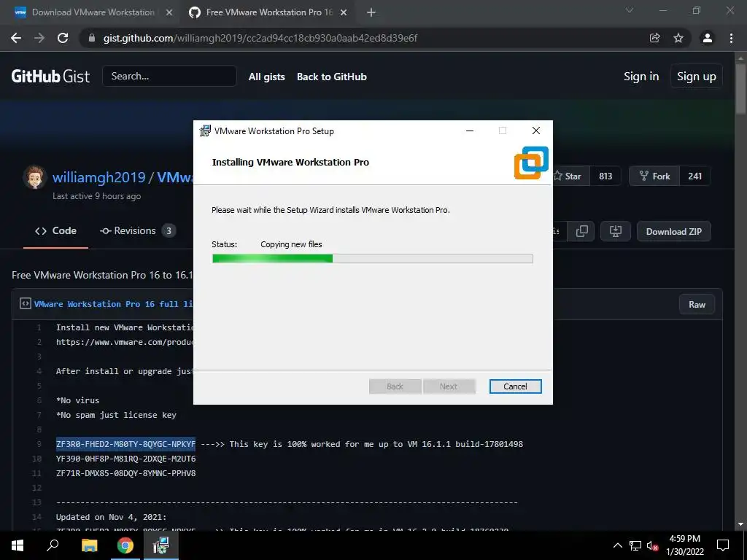Viewport: 747px width, 560px height.
Task: Click the key ZF71R-DMX85-08DQY-8YMNC-PPHV8
Action: [x=125, y=473]
